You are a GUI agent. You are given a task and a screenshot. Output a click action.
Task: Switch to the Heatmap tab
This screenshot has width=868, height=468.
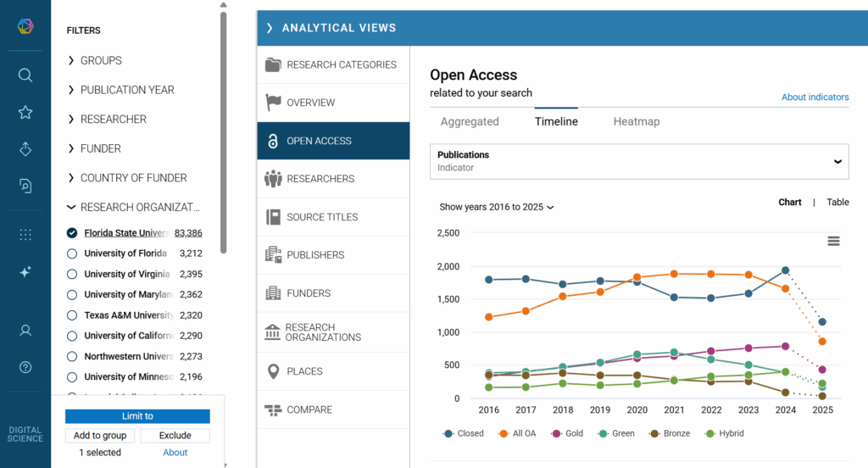coord(636,121)
